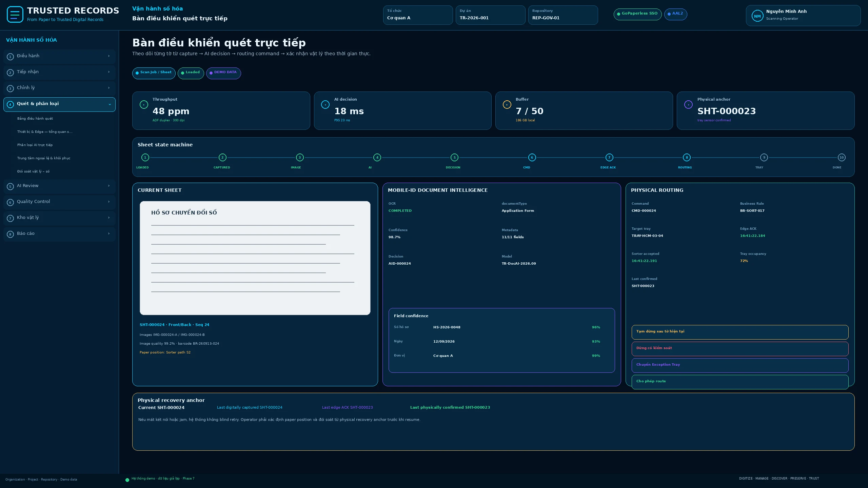868x488 pixels.
Task: Click the Loaded status chip
Action: pyautogui.click(x=191, y=73)
